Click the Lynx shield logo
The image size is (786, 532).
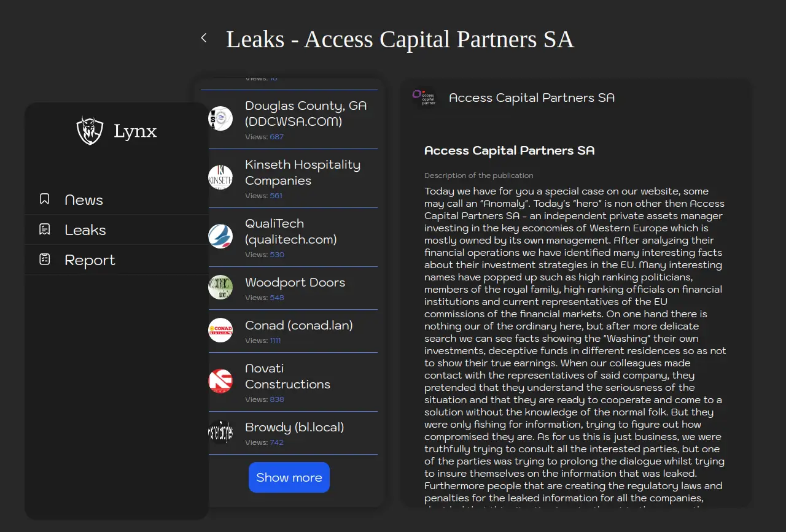[90, 131]
